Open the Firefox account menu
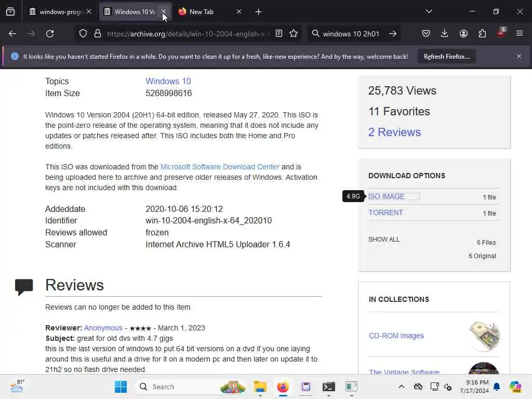Screen dimensions: 532x399 pyautogui.click(x=463, y=33)
